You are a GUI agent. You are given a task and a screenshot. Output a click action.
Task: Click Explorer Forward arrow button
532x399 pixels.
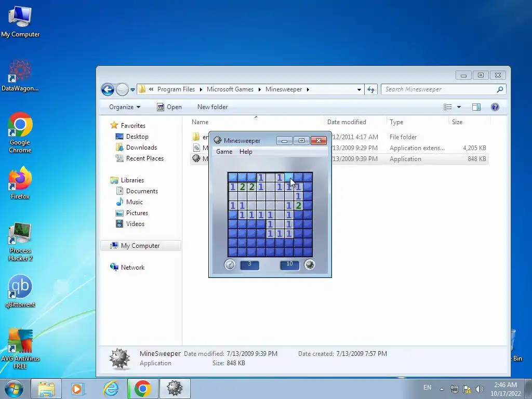point(122,89)
